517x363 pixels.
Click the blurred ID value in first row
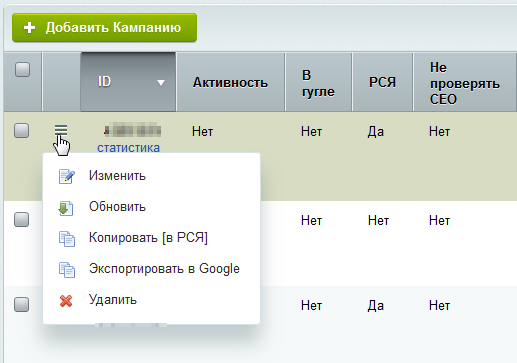(132, 130)
